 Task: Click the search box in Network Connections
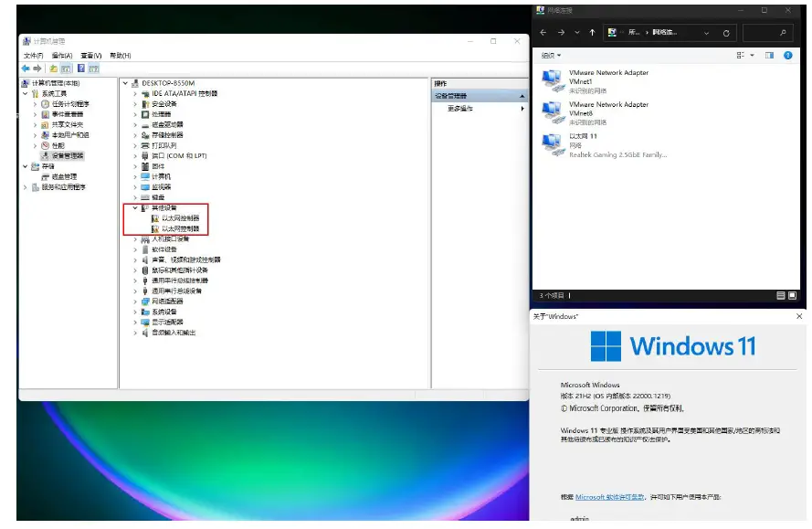(x=767, y=33)
